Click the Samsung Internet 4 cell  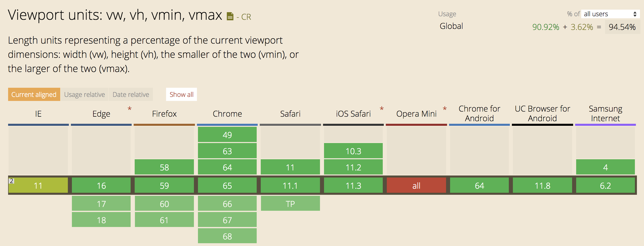point(606,167)
